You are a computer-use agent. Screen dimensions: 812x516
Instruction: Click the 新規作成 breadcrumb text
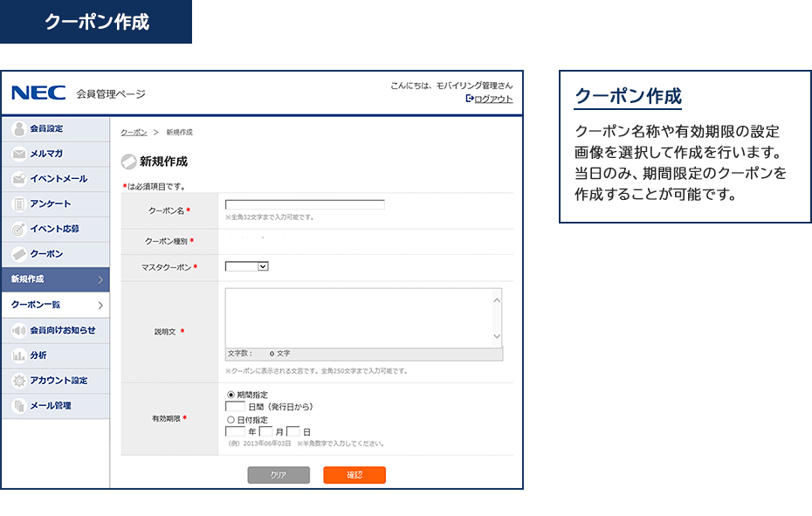click(179, 132)
